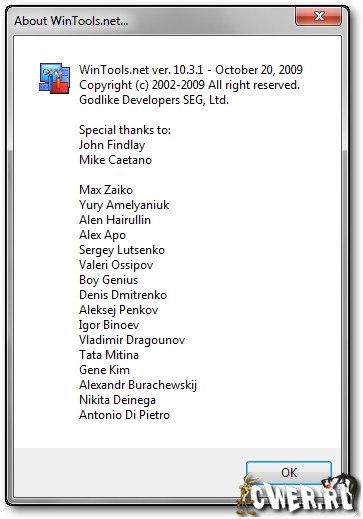Screen dimensions: 363x519
Task: Click the WinTools.net application icon
Action: click(55, 78)
